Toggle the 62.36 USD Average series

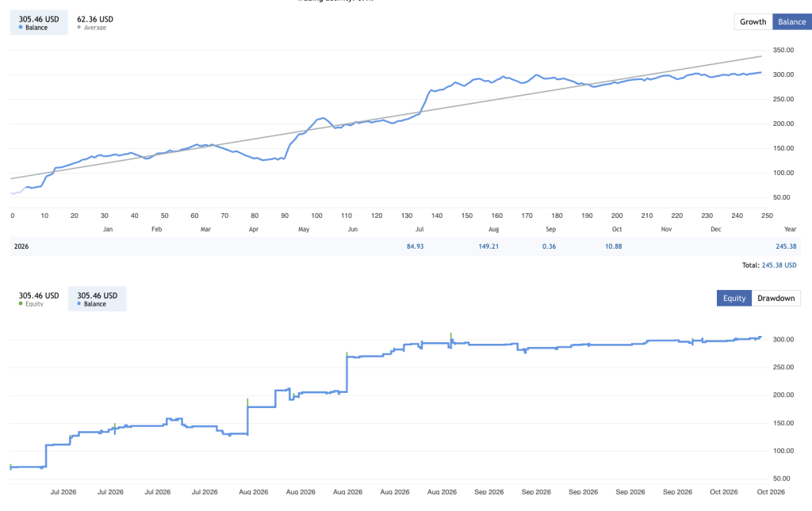(x=95, y=23)
